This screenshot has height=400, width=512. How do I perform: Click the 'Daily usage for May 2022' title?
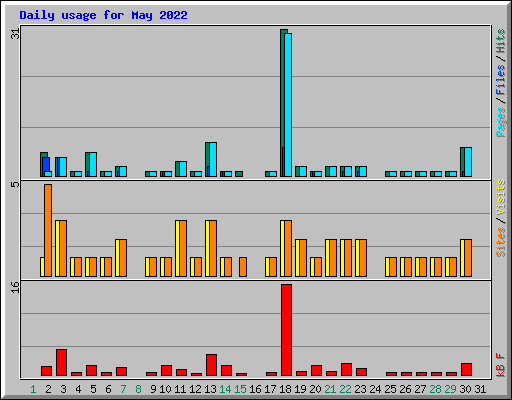103,15
